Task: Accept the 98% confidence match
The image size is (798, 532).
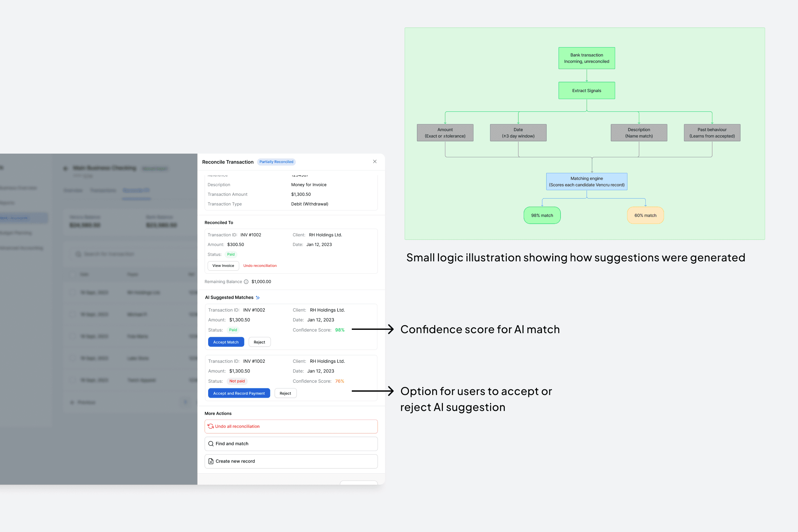Action: click(226, 342)
